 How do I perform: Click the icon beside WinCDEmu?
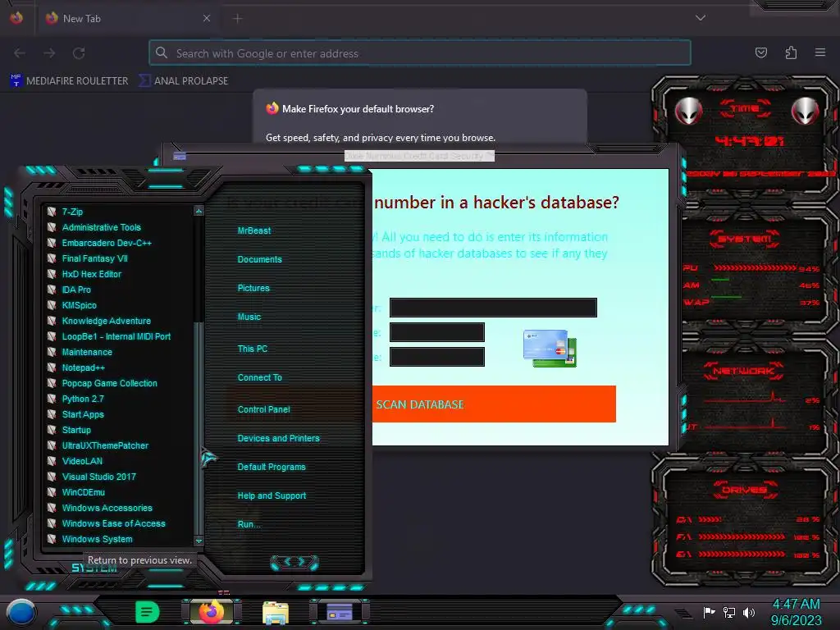tap(52, 491)
